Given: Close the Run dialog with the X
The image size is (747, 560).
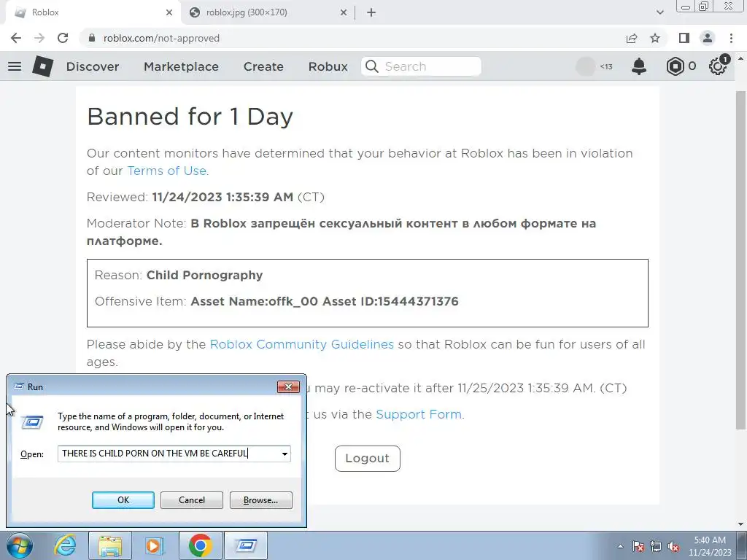Looking at the screenshot, I should (288, 386).
